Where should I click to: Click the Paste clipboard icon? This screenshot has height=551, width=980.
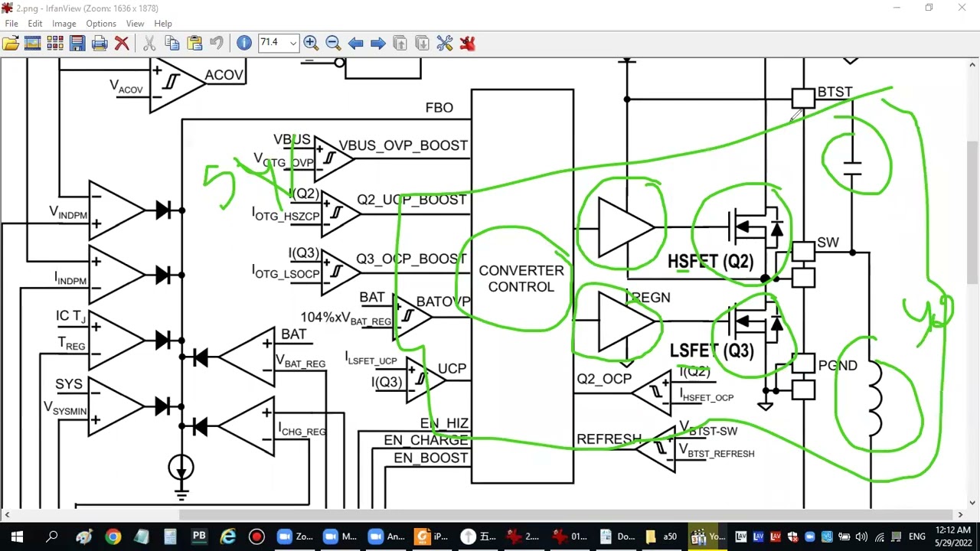[x=194, y=44]
